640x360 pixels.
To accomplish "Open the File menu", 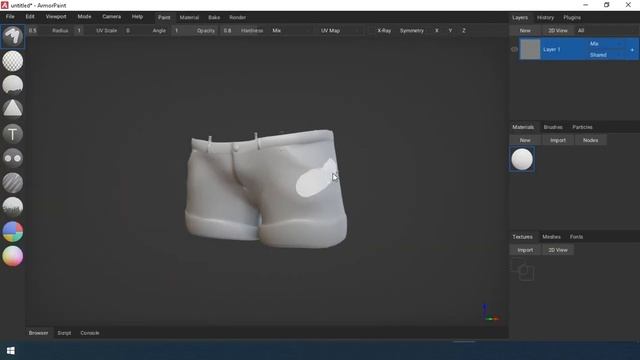I will (10, 17).
